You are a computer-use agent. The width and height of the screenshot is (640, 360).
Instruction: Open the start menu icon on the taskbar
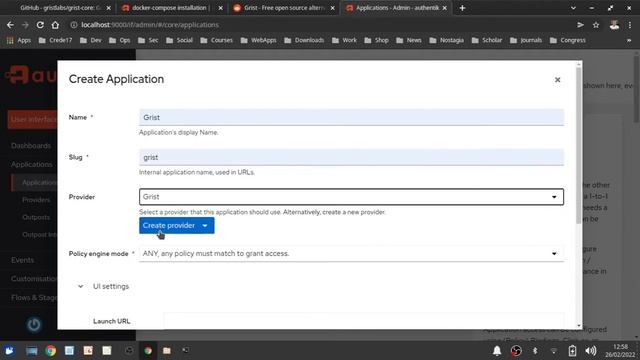point(9,351)
